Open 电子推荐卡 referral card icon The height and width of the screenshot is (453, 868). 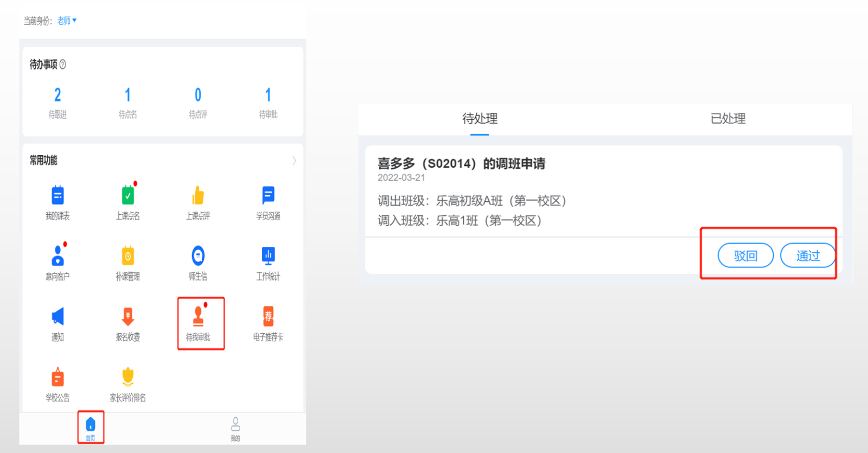pyautogui.click(x=268, y=316)
